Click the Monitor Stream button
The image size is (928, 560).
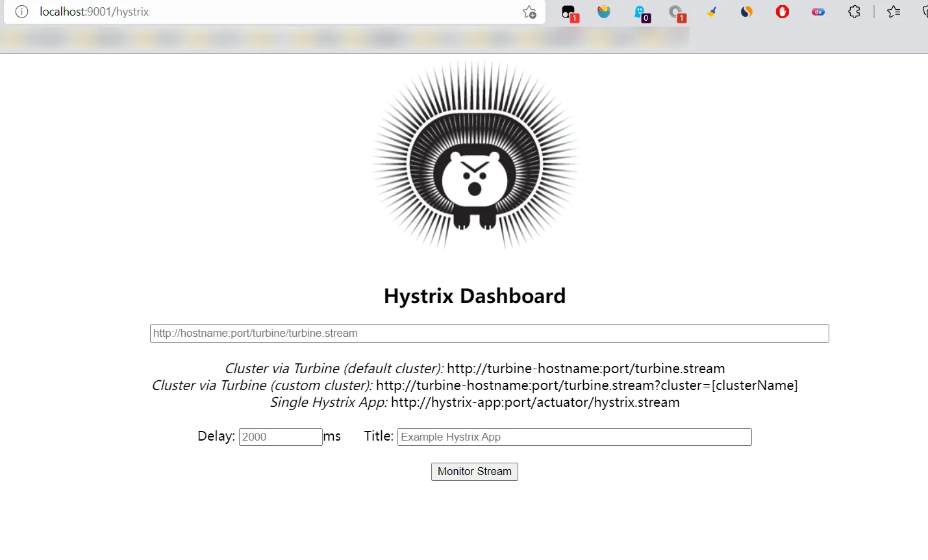pyautogui.click(x=474, y=472)
